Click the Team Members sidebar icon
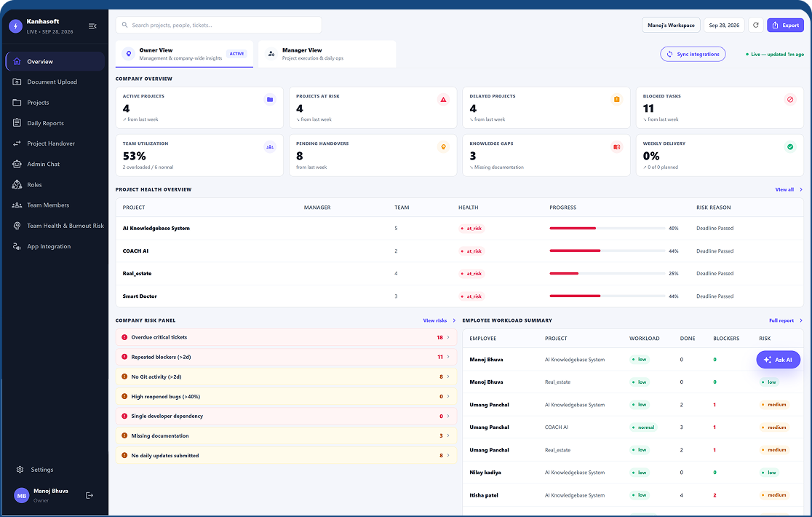The width and height of the screenshot is (812, 517). pos(17,205)
